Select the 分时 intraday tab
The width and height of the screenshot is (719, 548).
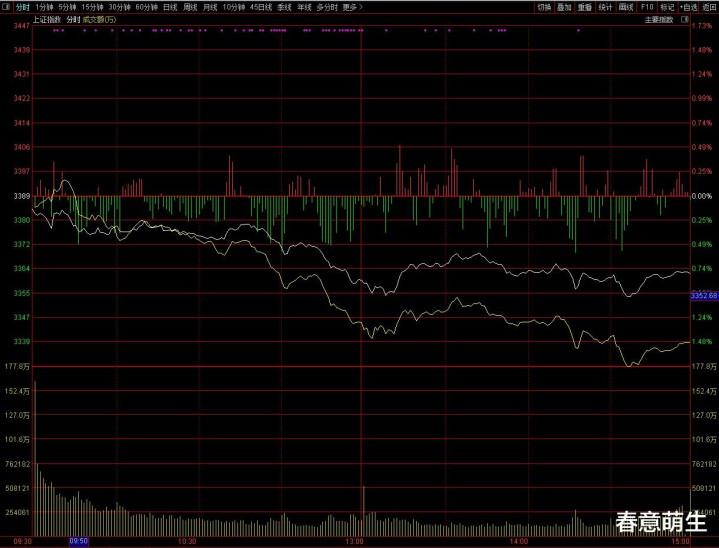coord(22,7)
